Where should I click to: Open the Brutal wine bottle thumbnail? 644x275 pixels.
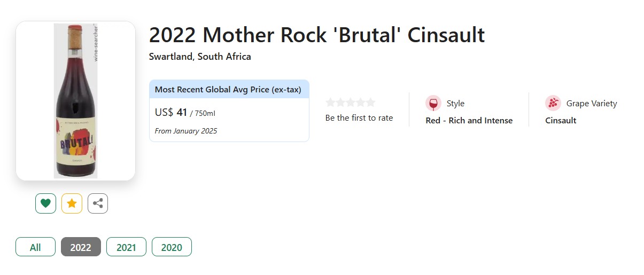75,101
